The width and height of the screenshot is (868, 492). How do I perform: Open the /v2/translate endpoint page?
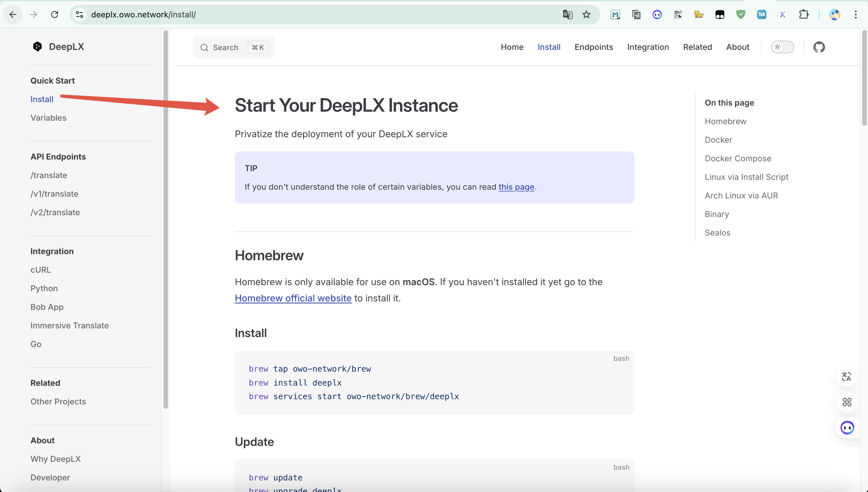(55, 213)
